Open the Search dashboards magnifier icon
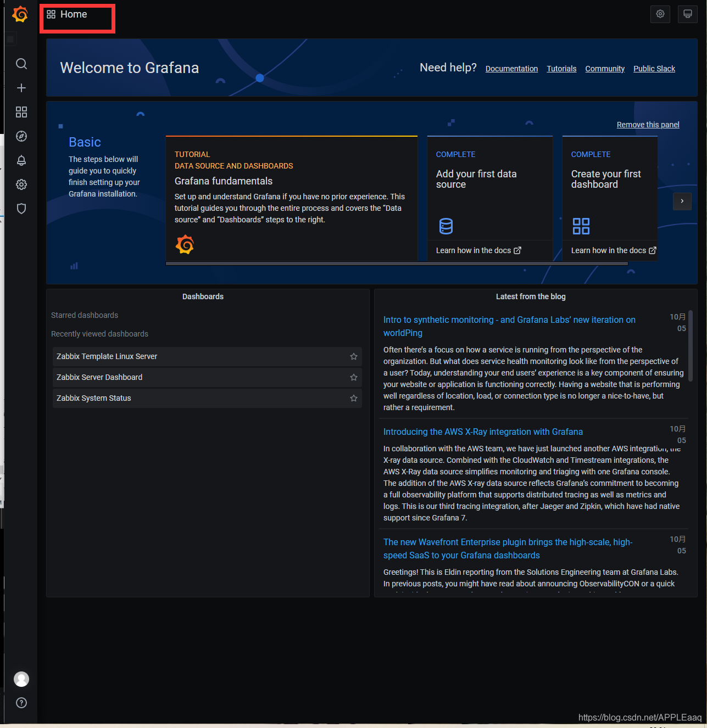Viewport: 707px width, 728px height. tap(21, 64)
